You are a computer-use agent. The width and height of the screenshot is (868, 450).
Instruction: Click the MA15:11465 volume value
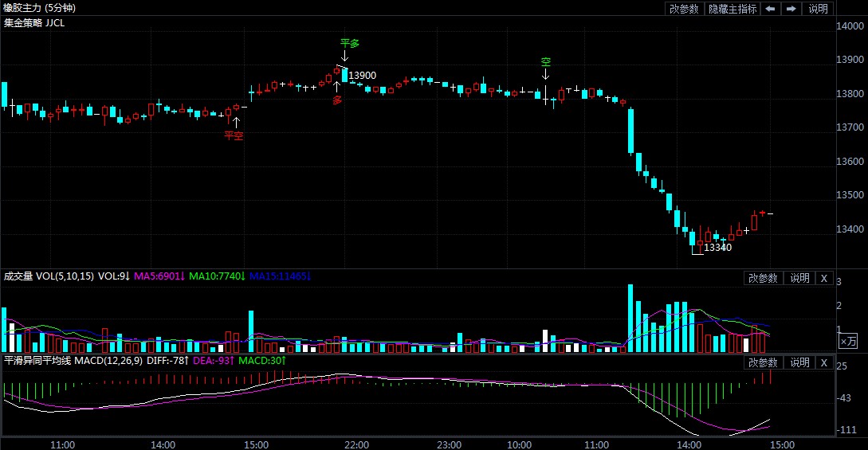click(x=280, y=276)
